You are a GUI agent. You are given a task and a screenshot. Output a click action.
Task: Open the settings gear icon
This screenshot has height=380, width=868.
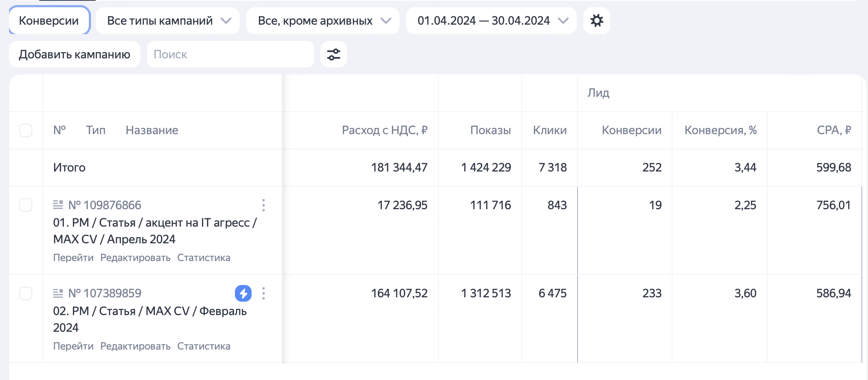[x=596, y=21]
